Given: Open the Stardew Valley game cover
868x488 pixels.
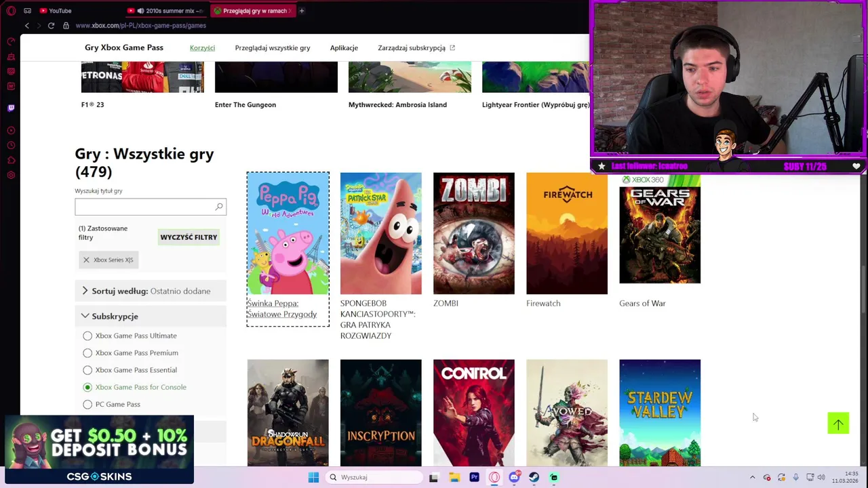Looking at the screenshot, I should click(659, 413).
